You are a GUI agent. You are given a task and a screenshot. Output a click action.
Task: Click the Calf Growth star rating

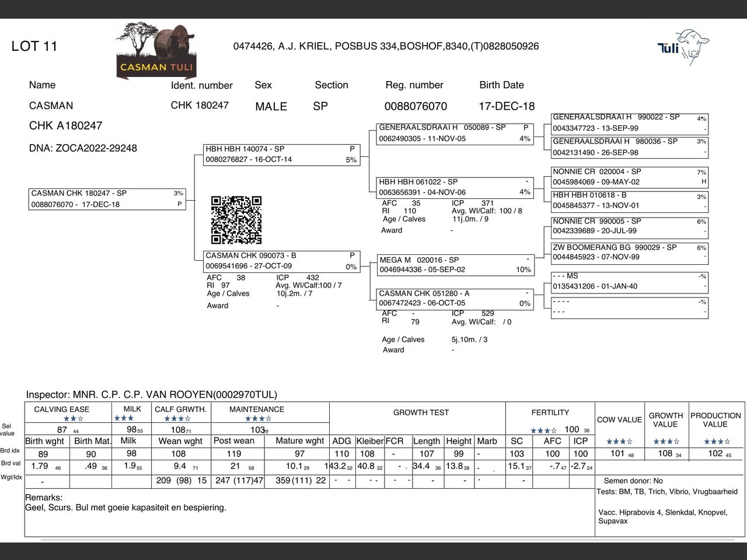click(177, 418)
